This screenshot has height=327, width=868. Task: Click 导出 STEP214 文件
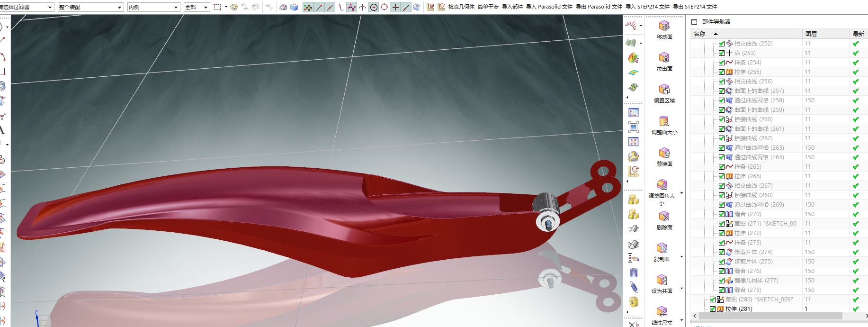pyautogui.click(x=695, y=7)
